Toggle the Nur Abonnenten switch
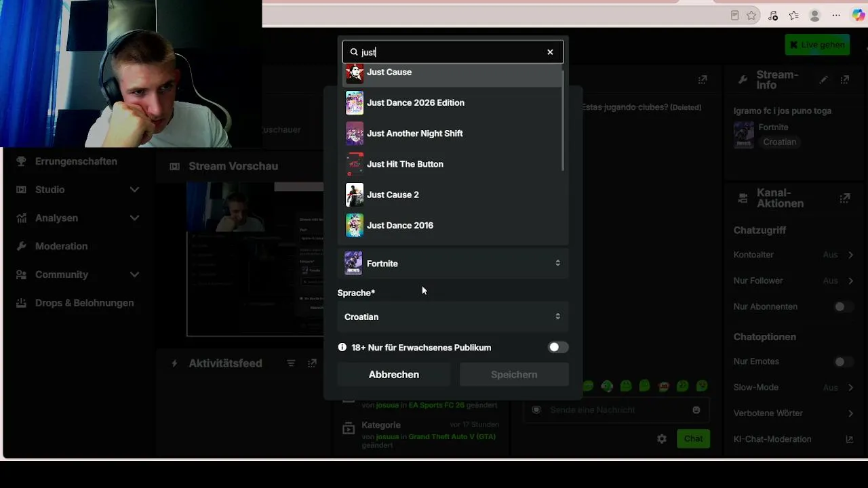This screenshot has width=868, height=488. 844,307
